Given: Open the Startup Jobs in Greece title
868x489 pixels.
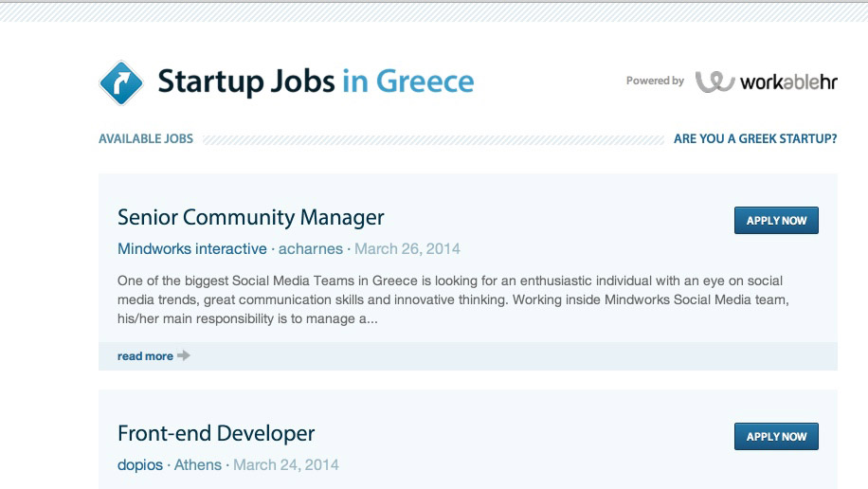Looking at the screenshot, I should [316, 81].
